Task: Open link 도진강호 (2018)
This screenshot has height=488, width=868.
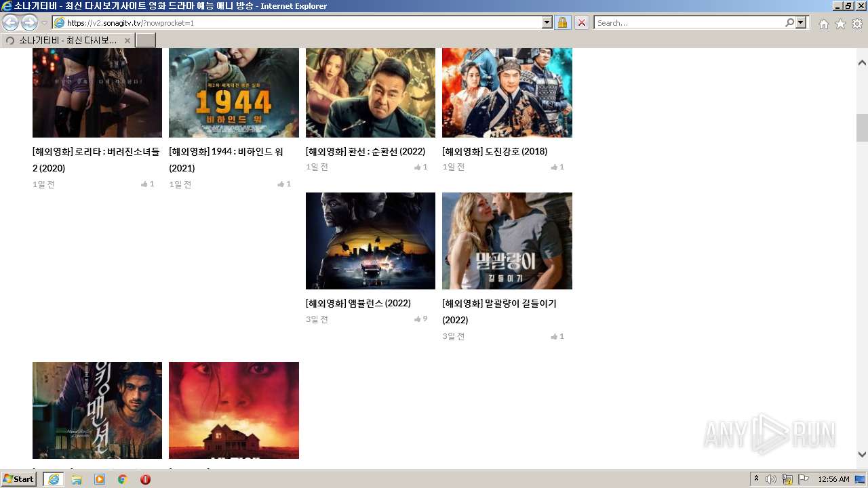Action: (495, 151)
